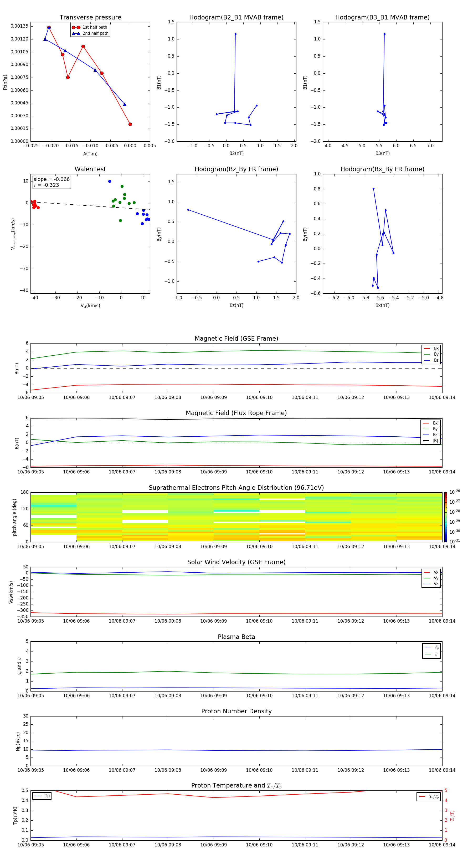Click the colorbar tick label 10^-26
The width and height of the screenshot is (473, 868).
[x=455, y=492]
